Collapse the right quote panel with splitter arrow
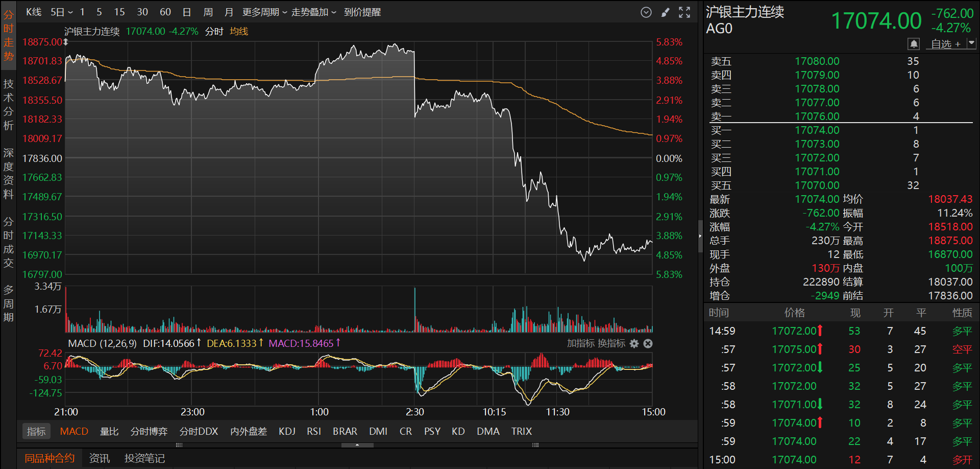 click(700, 236)
